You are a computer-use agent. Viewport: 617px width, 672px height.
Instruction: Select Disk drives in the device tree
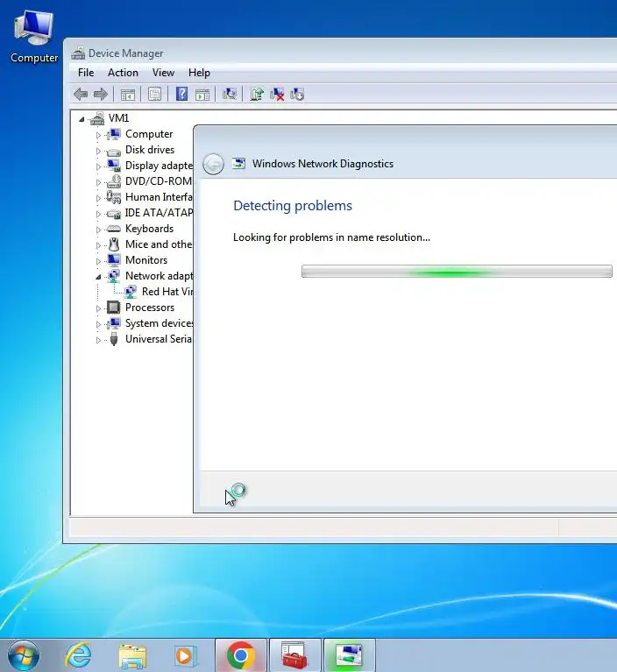[150, 150]
